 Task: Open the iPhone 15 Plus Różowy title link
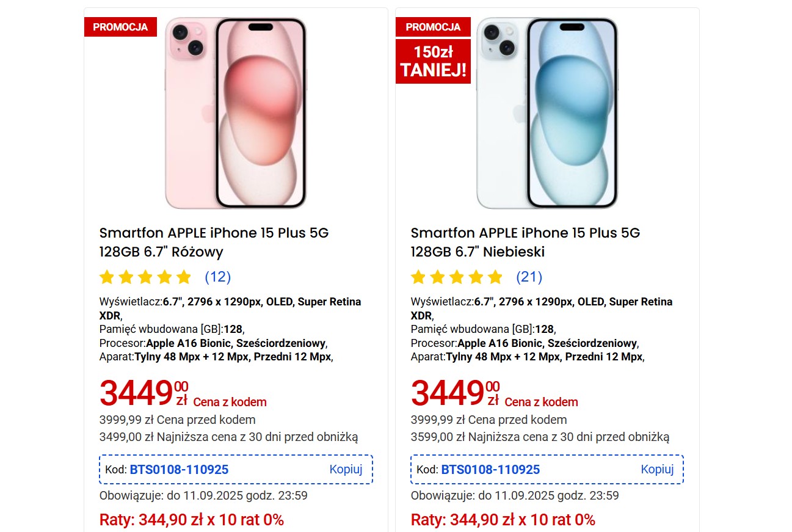coord(214,242)
